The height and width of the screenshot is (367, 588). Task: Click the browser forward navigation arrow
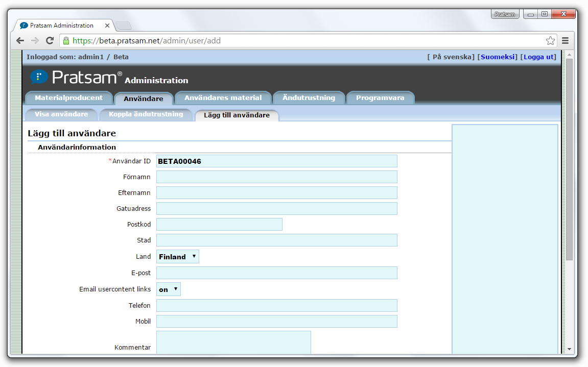(34, 40)
